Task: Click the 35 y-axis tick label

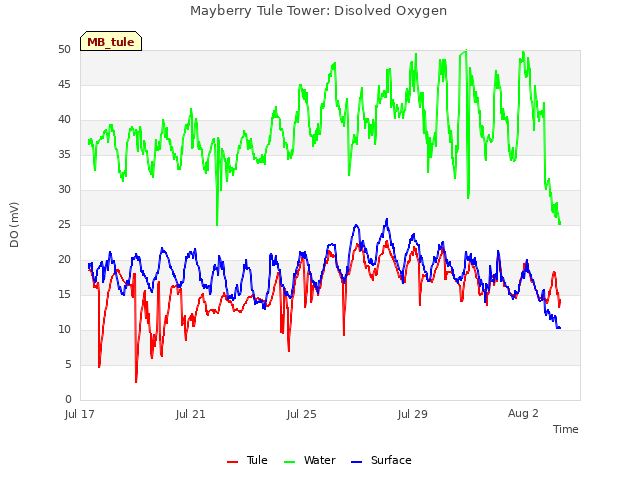Action: click(x=64, y=155)
